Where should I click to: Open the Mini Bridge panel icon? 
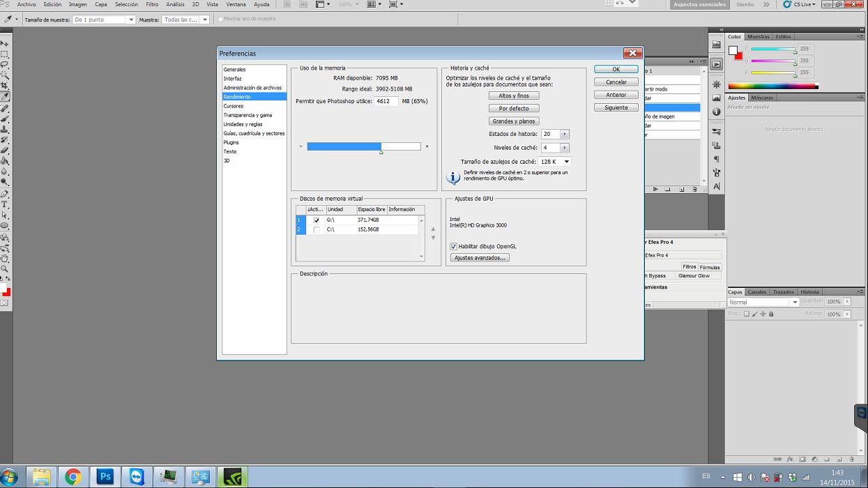click(x=717, y=45)
